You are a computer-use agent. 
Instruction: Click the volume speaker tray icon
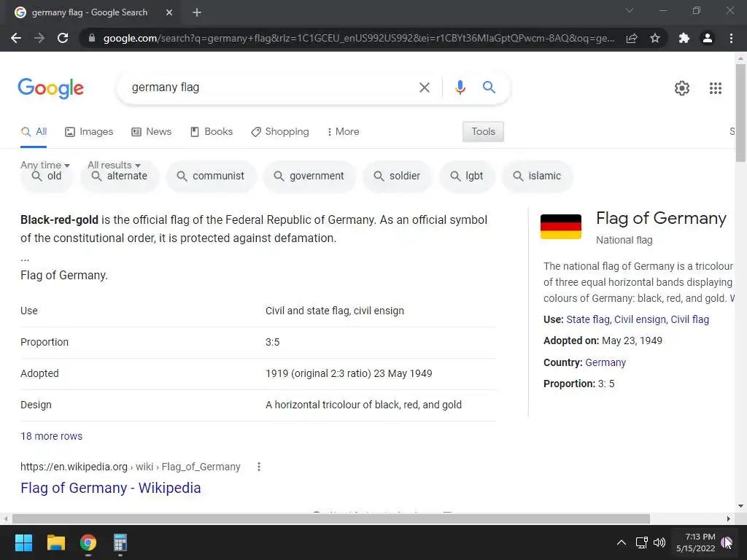coord(659,542)
